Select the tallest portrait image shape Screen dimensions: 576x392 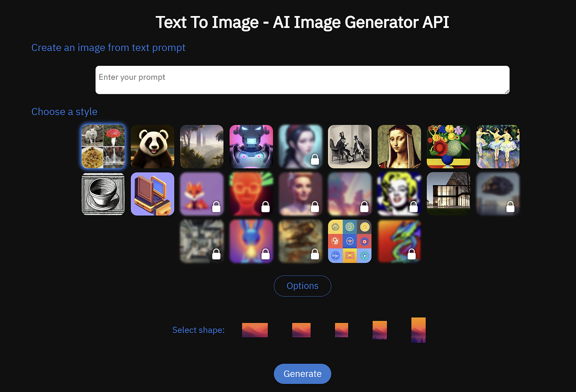coord(418,330)
